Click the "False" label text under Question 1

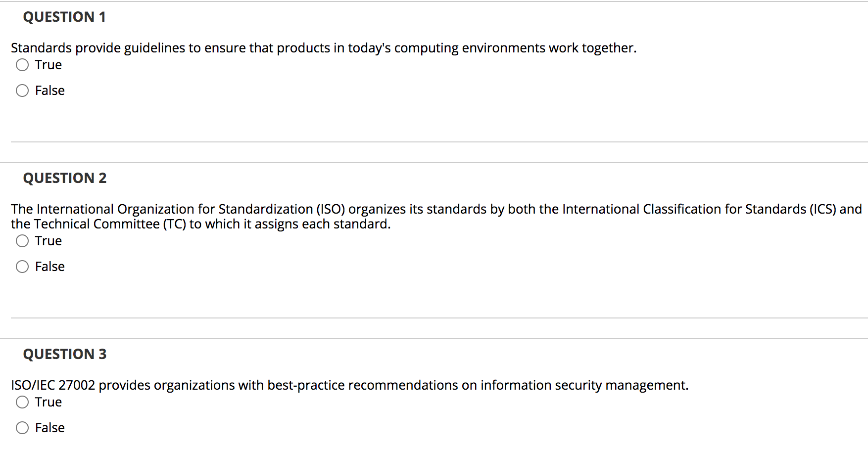pos(50,91)
